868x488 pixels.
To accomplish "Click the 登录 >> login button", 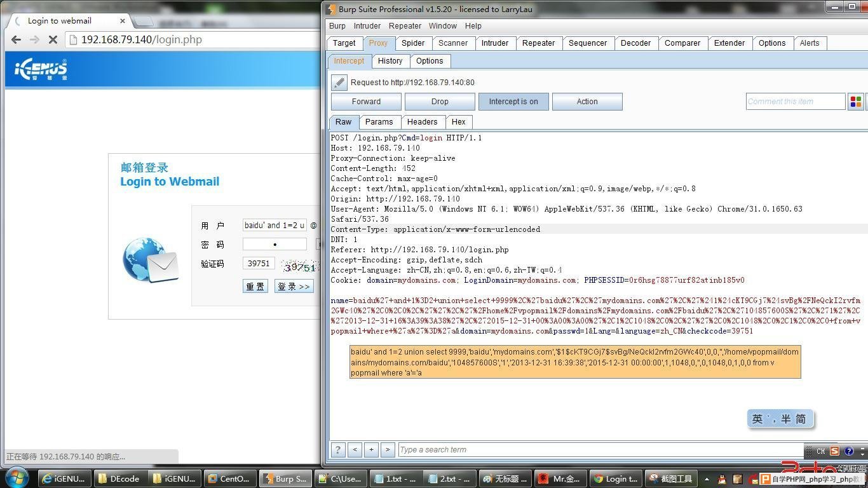I will click(294, 286).
